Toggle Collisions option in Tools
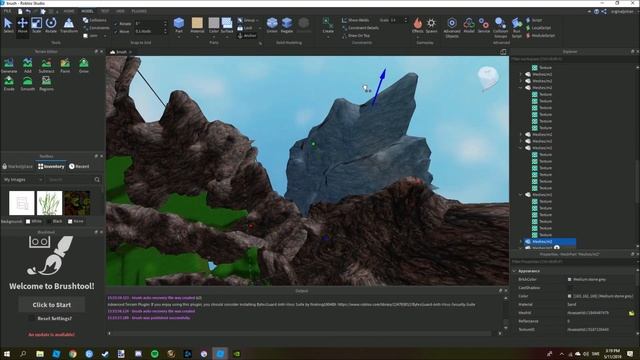Screen dimensions: 640x360 [x=95, y=20]
